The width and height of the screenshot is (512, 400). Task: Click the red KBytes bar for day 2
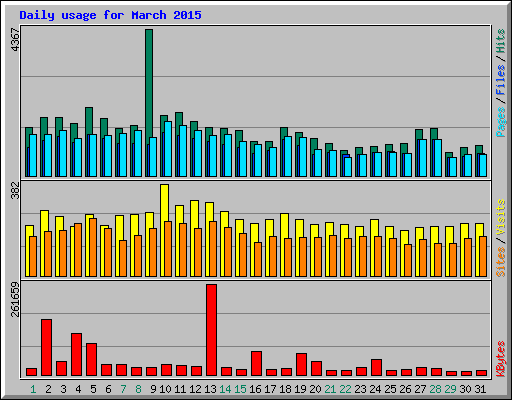click(46, 348)
